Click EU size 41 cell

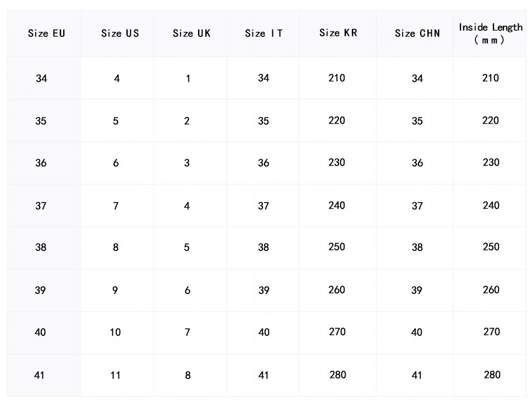tap(39, 375)
